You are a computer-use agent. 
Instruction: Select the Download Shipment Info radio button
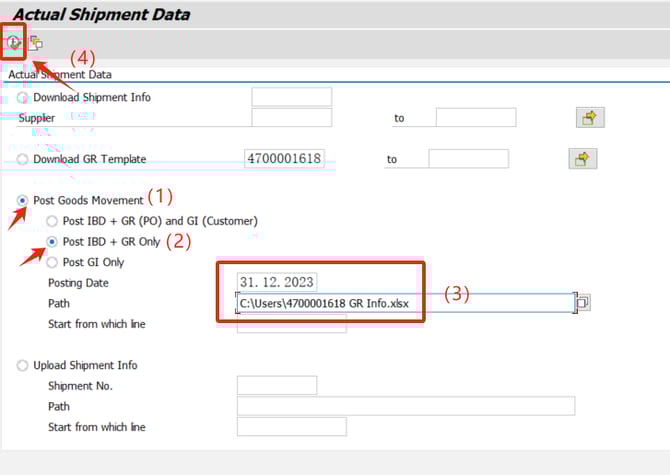pyautogui.click(x=24, y=98)
